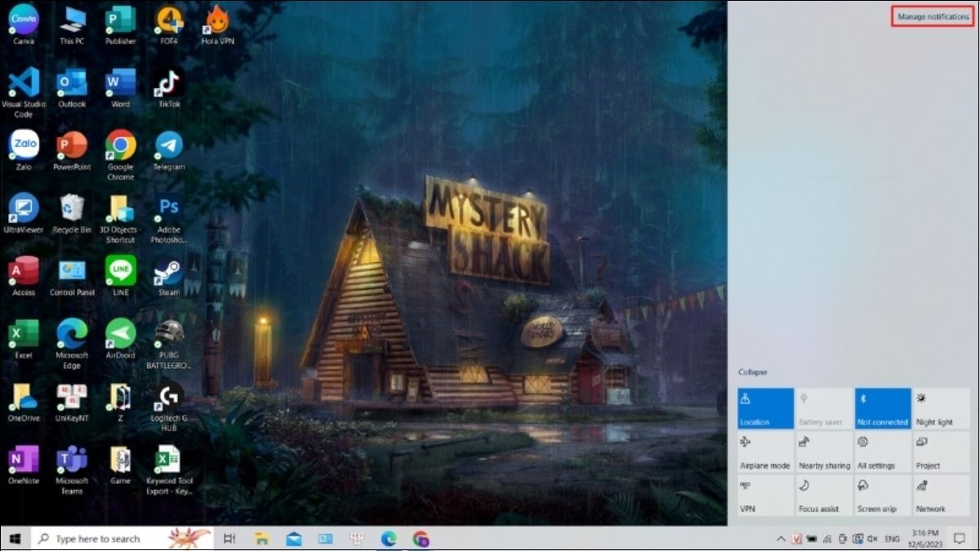
Task: Select the Telegram desktop shortcut
Action: point(169,150)
